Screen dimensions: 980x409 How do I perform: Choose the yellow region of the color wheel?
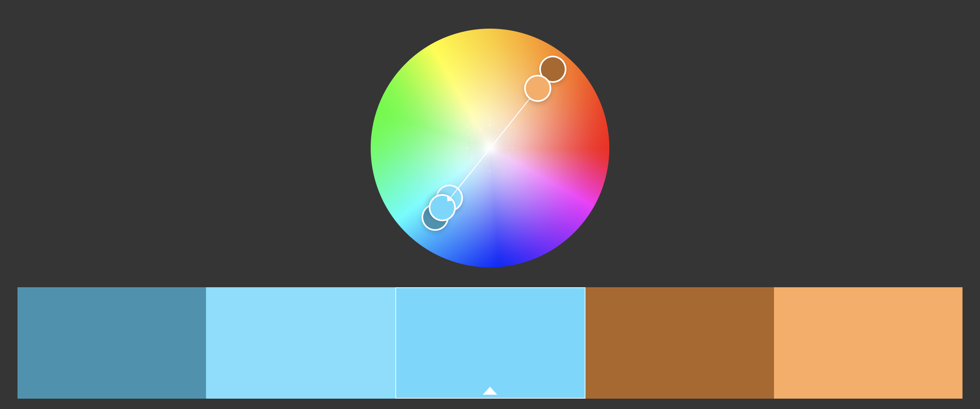(439, 60)
